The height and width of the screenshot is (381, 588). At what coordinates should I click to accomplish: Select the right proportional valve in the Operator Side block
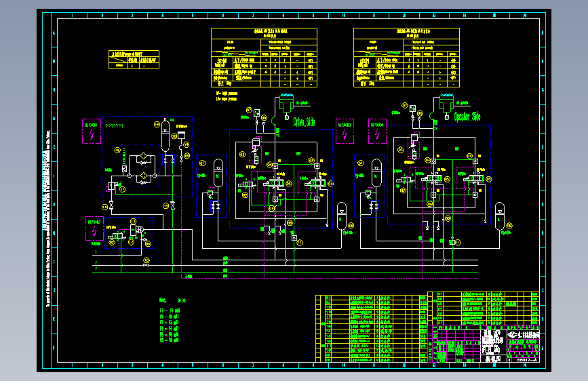(474, 179)
